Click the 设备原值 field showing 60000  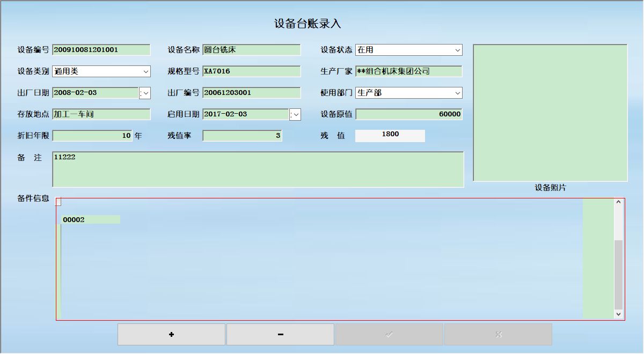tap(408, 114)
